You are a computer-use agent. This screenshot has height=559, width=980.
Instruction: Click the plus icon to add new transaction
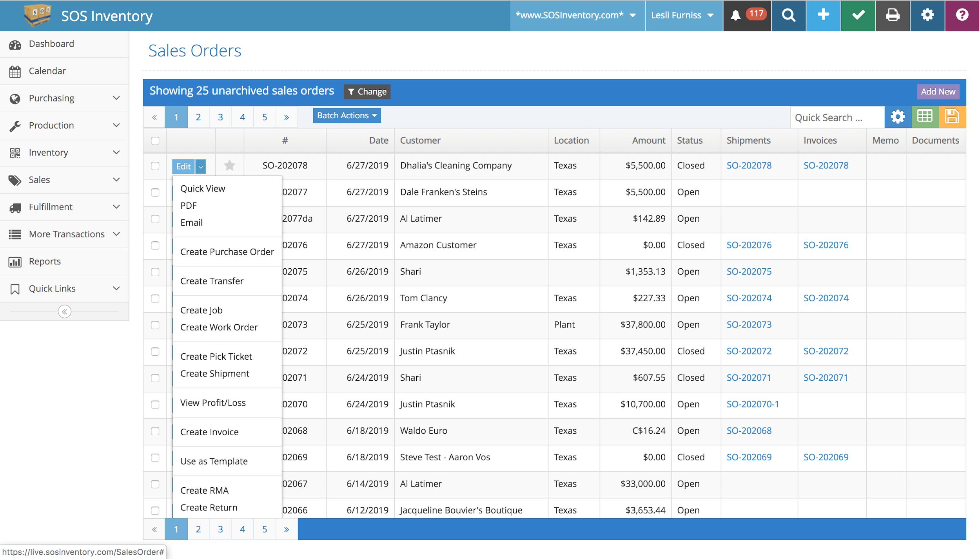tap(823, 15)
